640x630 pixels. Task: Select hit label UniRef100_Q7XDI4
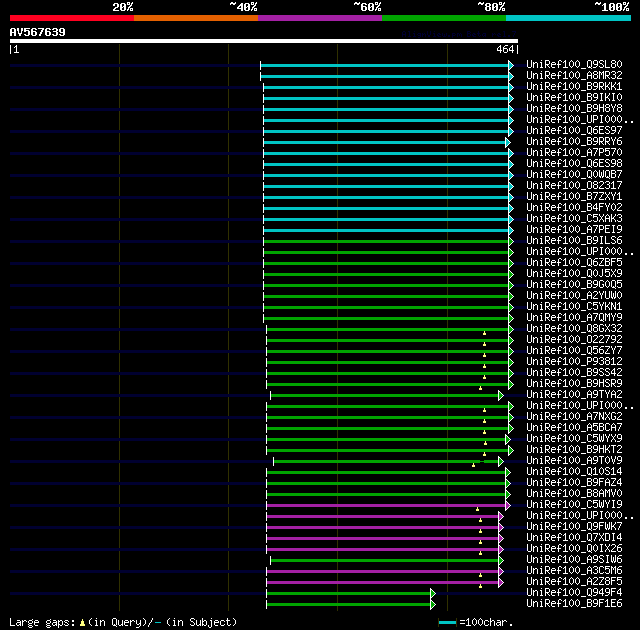(574, 538)
